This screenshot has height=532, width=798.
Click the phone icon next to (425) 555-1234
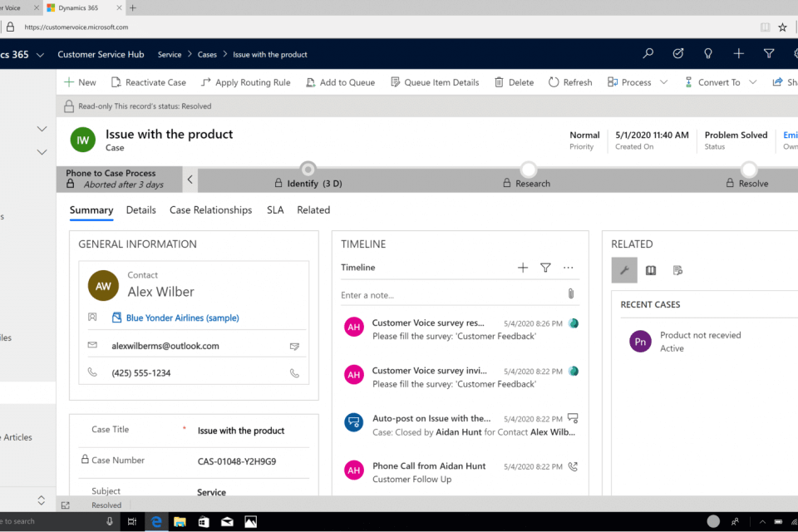pos(294,373)
